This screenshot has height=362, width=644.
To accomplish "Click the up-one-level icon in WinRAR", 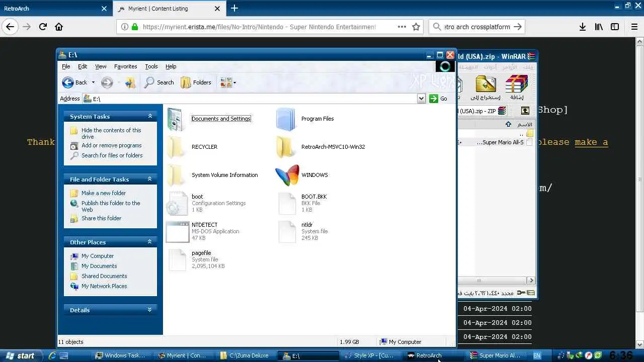I will click(525, 111).
